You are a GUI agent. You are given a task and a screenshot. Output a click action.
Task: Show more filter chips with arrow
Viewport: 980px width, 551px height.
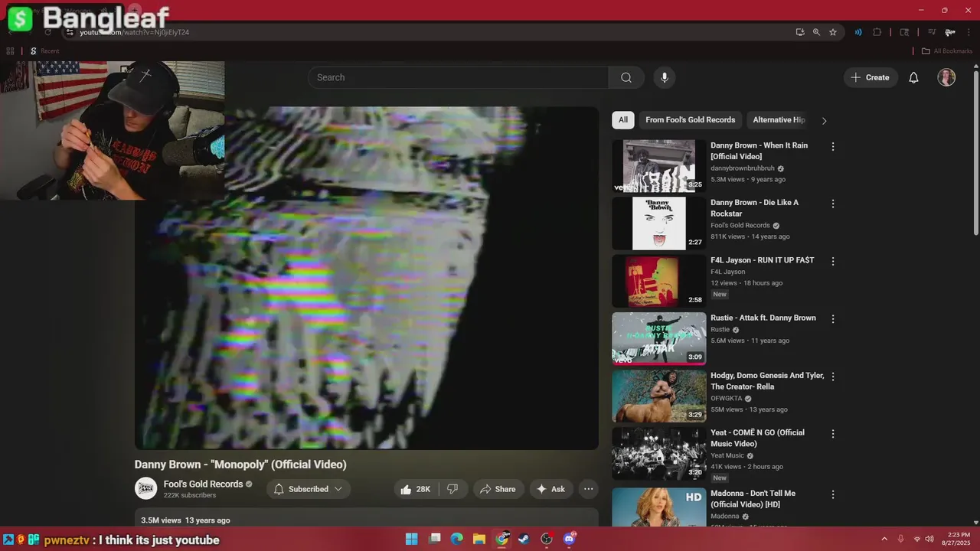824,121
